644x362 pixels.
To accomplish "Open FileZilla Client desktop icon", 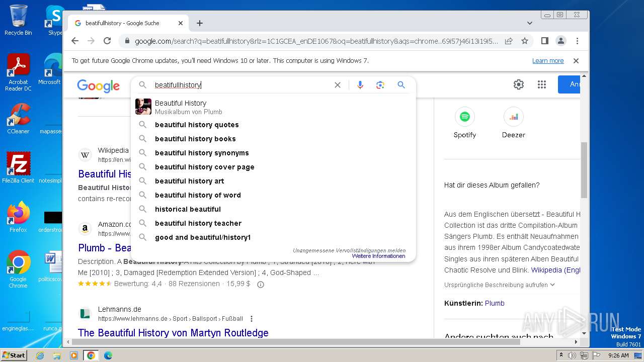I will (x=18, y=168).
